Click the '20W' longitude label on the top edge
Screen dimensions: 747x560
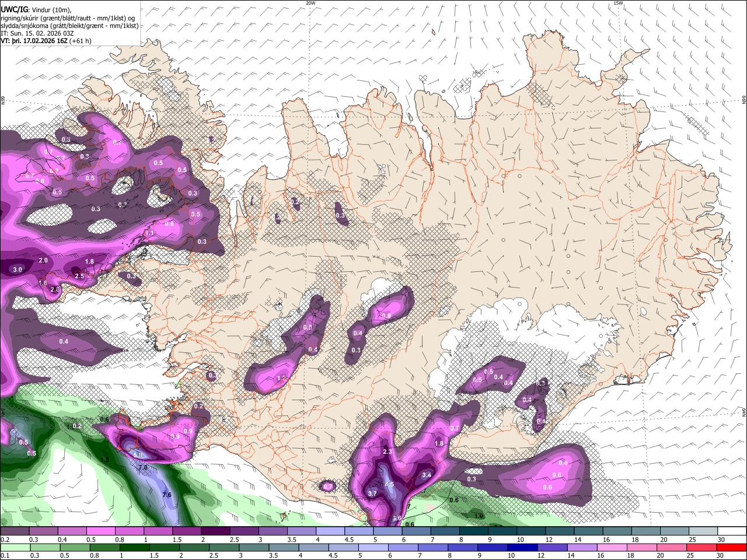pyautogui.click(x=310, y=3)
